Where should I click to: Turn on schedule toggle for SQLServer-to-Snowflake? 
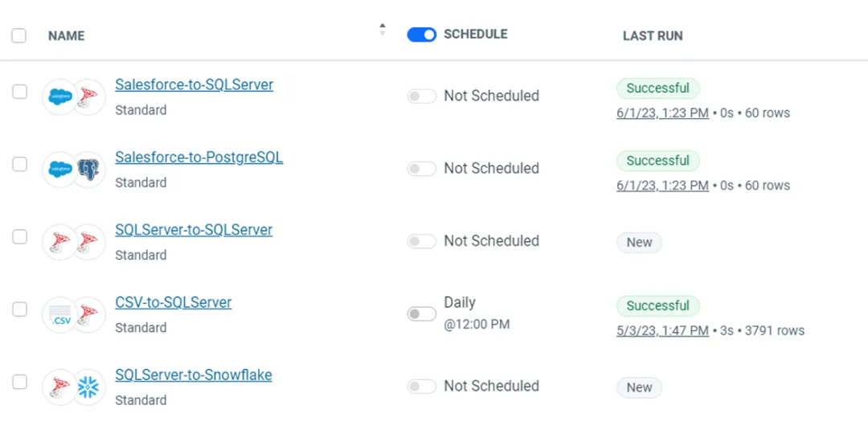click(x=421, y=387)
